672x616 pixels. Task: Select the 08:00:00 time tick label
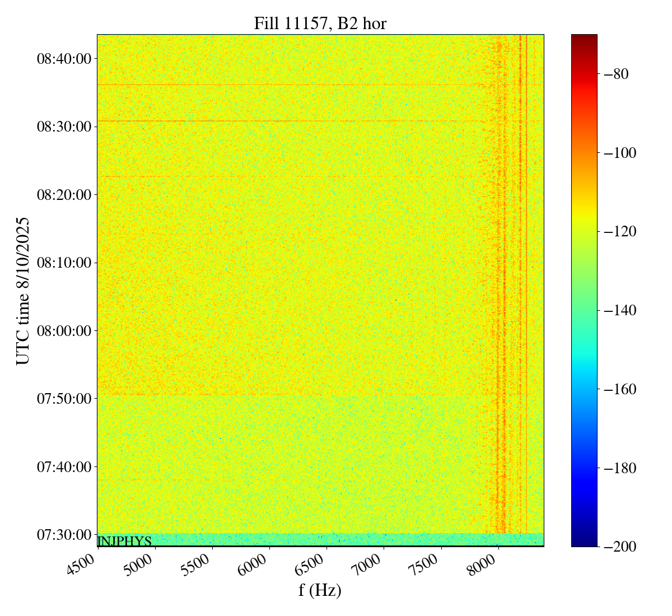click(64, 330)
